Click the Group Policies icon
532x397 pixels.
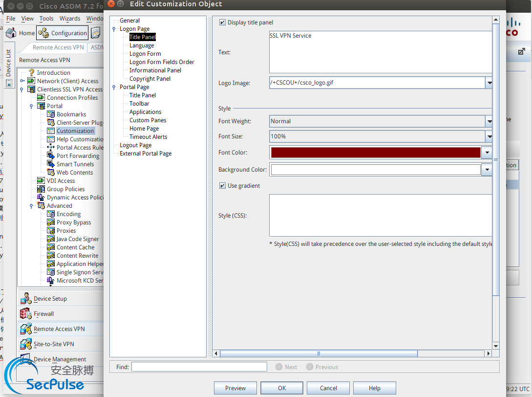[x=41, y=189]
